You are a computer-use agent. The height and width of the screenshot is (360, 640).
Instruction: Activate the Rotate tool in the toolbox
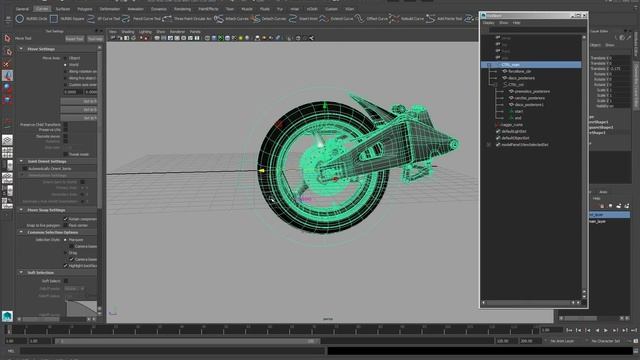(7, 87)
